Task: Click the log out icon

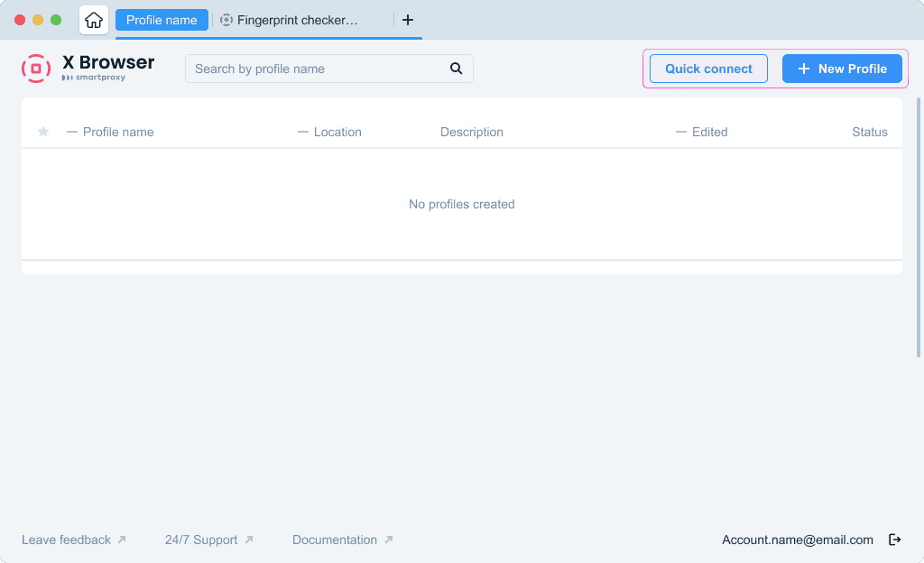Action: coord(894,540)
